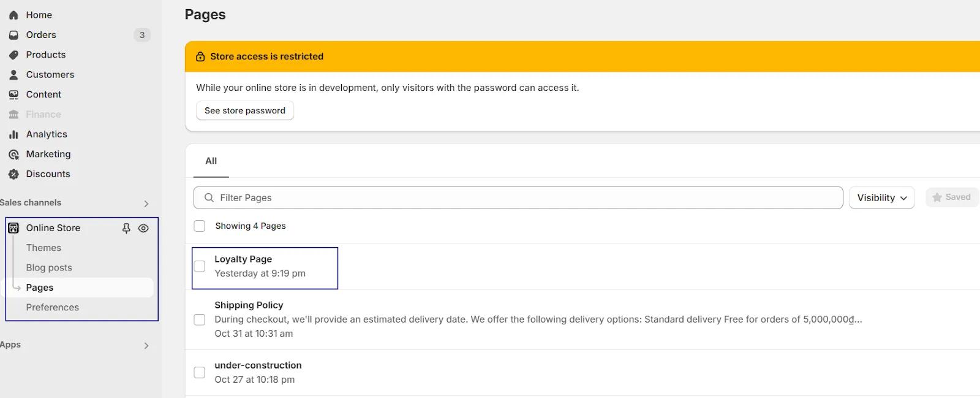Click the Marketing target icon
The width and height of the screenshot is (980, 398).
(x=13, y=155)
